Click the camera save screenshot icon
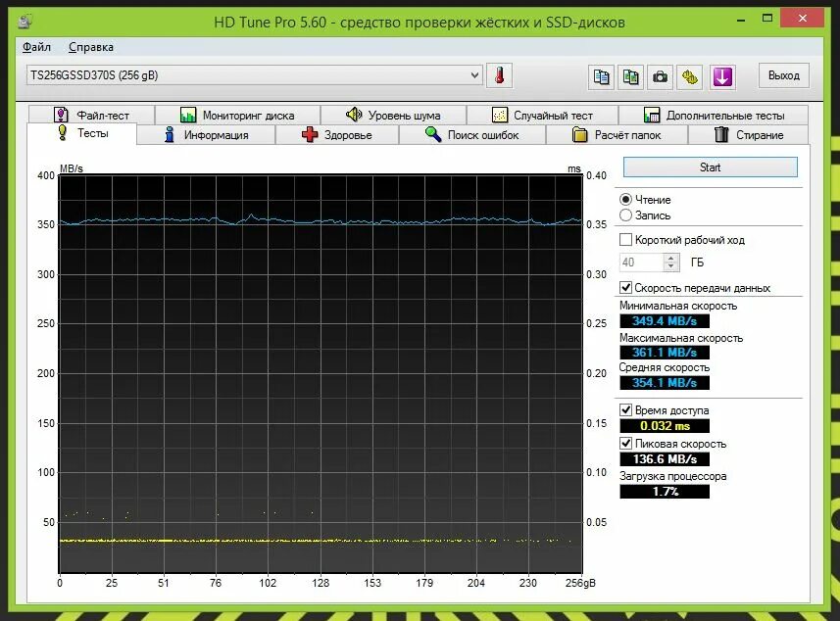Image resolution: width=840 pixels, height=621 pixels. 660,77
